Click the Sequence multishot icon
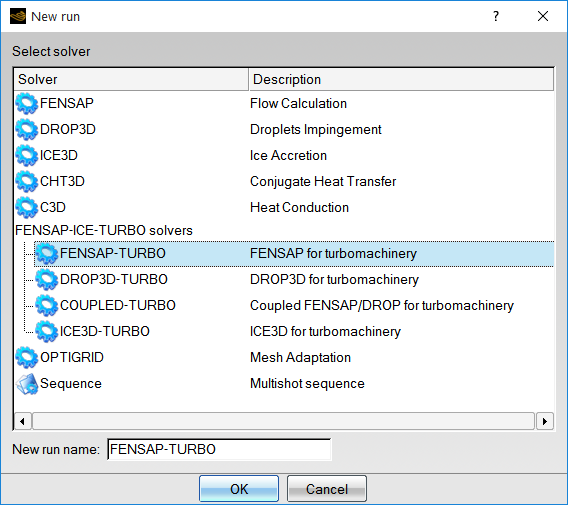Viewport: 568px width, 505px height. click(x=27, y=384)
